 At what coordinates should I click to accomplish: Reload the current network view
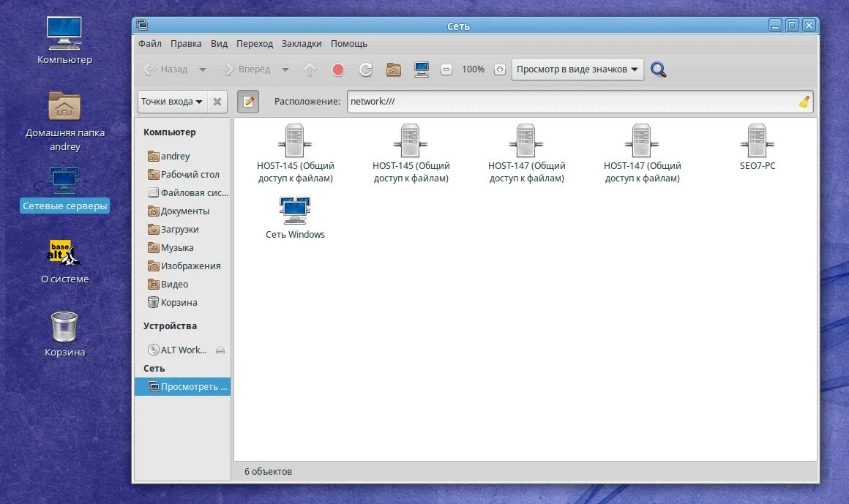pyautogui.click(x=365, y=69)
